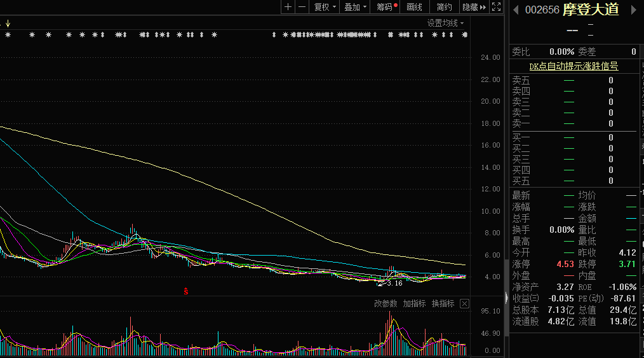Click the plus zoom-in chart icon
Image resolution: width=644 pixels, height=358 pixels.
click(x=288, y=7)
